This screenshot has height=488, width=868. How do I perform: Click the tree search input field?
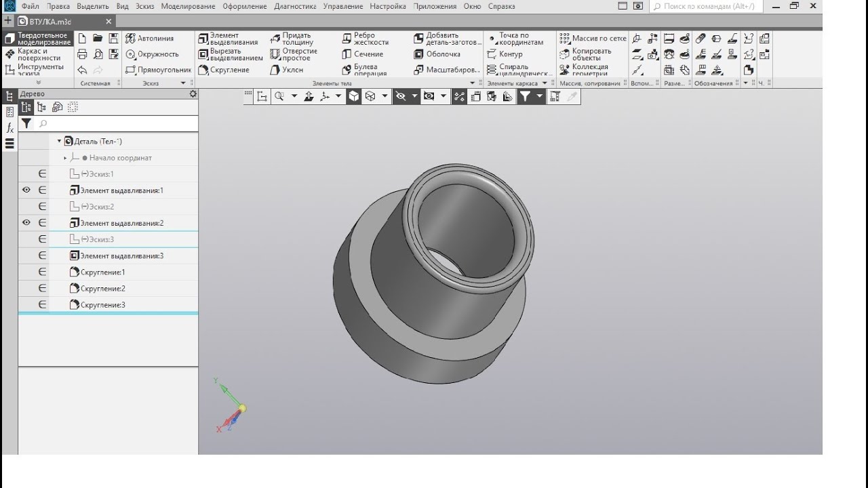(117, 124)
